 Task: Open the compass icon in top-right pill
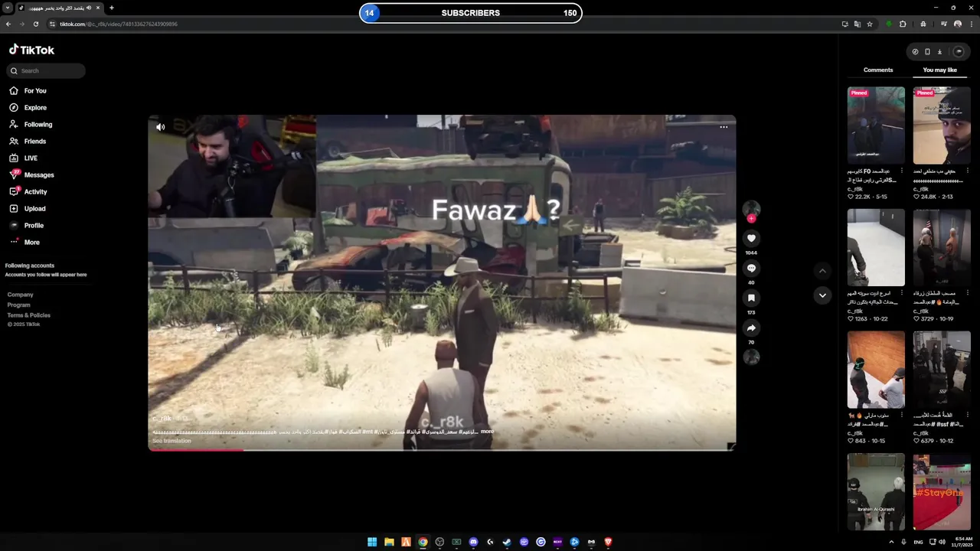[x=915, y=52]
